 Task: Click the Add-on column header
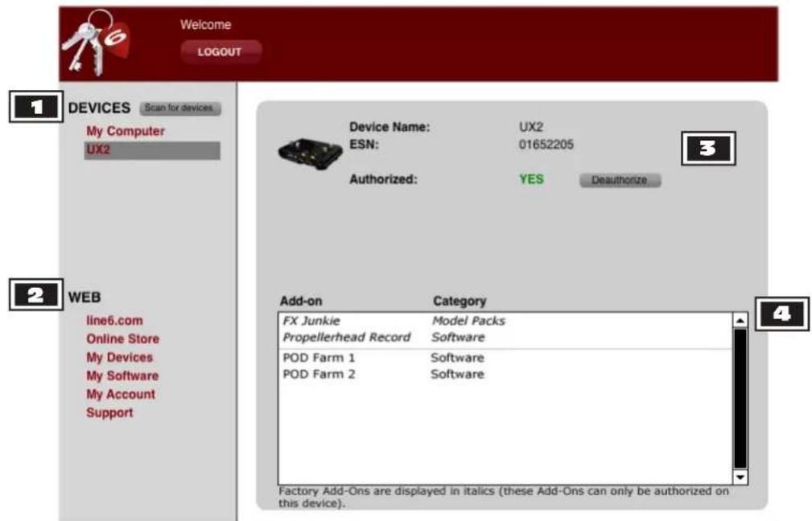(x=301, y=302)
